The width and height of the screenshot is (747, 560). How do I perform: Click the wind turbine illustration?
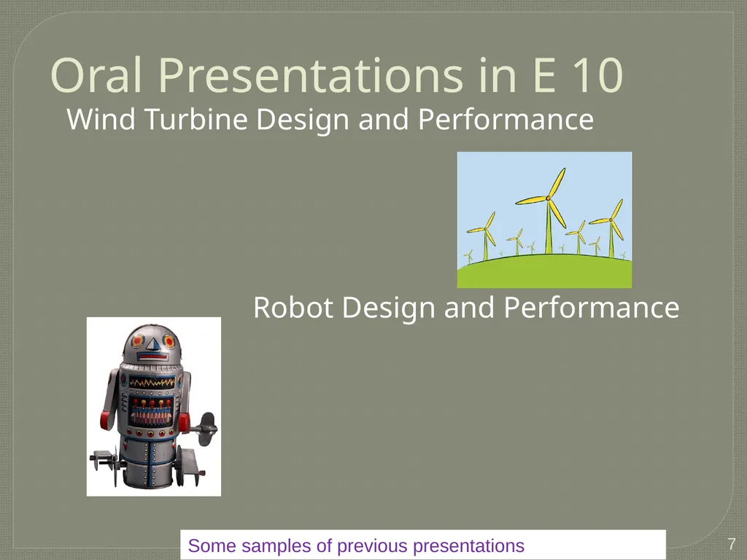pyautogui.click(x=544, y=219)
